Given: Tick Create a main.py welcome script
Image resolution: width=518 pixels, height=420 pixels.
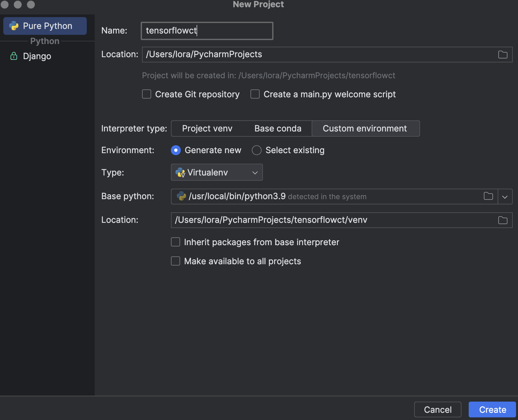Looking at the screenshot, I should coord(255,94).
